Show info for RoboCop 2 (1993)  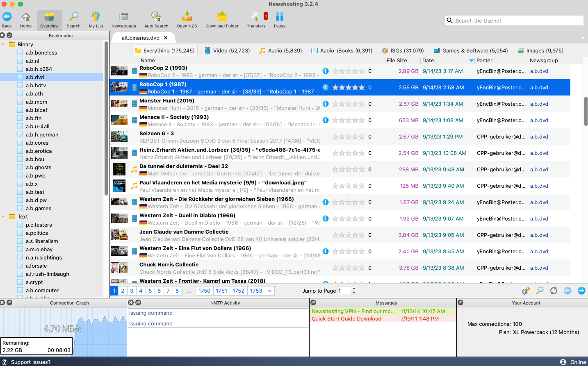pyautogui.click(x=326, y=71)
